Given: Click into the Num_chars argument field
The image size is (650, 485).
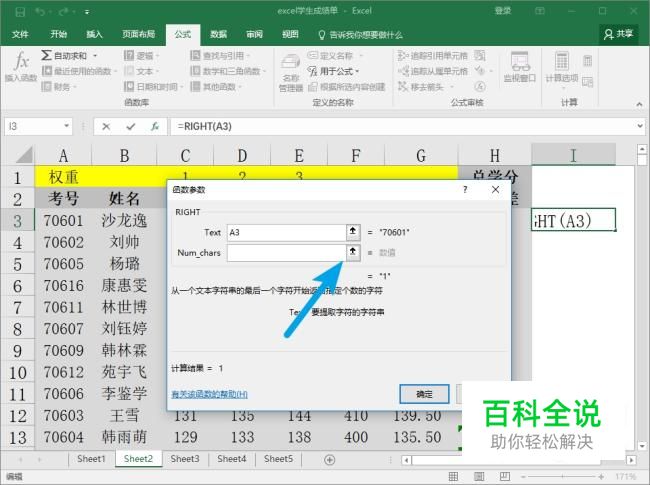Looking at the screenshot, I should pyautogui.click(x=286, y=252).
